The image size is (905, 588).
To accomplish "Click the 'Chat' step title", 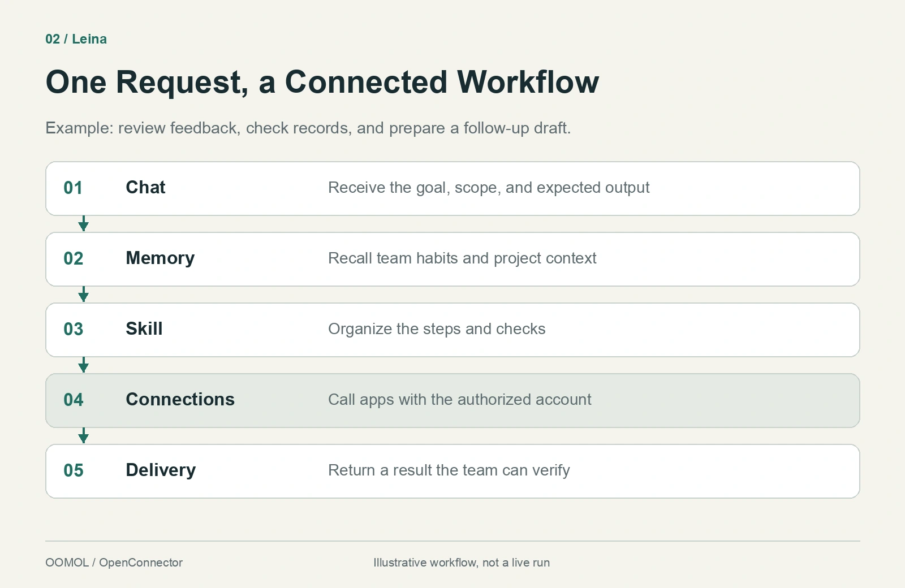I will click(x=145, y=187).
